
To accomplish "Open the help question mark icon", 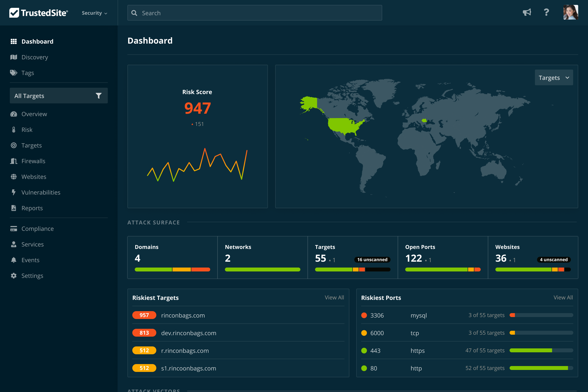I will pyautogui.click(x=547, y=12).
